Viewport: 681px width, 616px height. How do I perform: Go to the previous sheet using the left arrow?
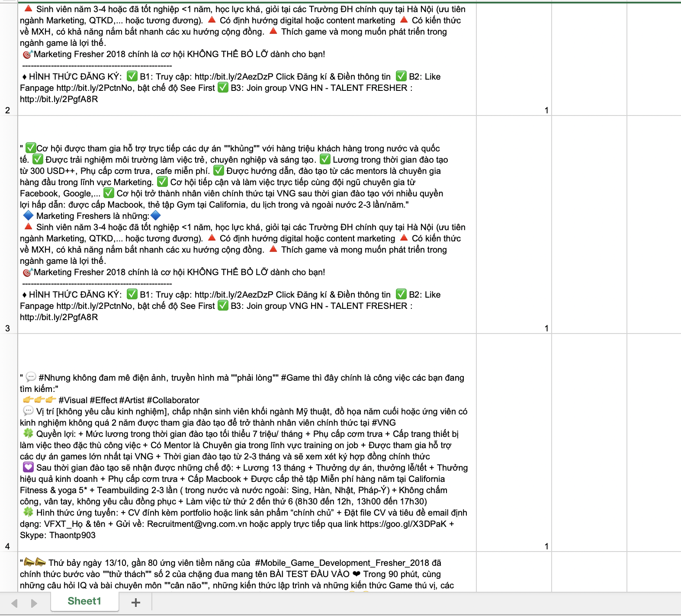pos(15,603)
